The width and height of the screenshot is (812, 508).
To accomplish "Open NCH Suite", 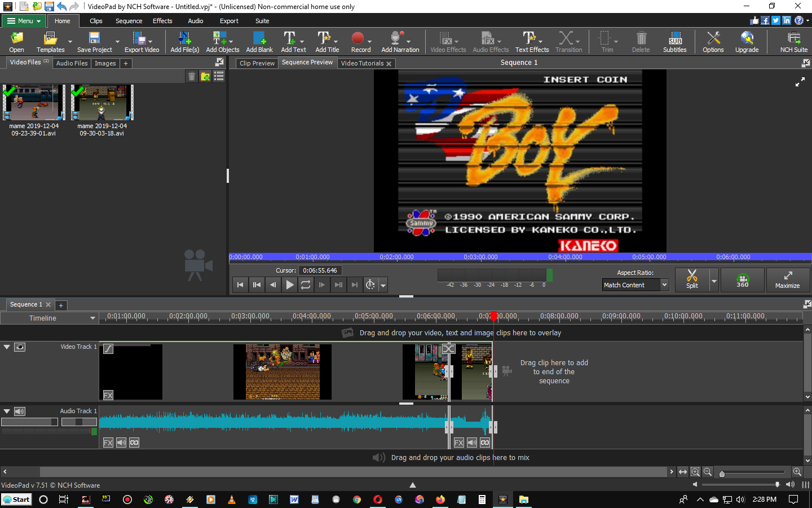I will point(793,42).
